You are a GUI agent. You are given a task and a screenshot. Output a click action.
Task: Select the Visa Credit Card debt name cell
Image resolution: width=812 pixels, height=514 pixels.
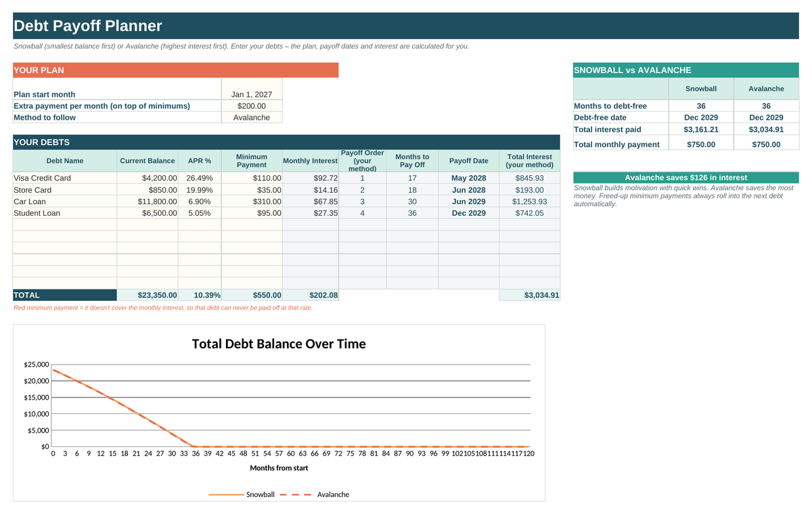(65, 179)
